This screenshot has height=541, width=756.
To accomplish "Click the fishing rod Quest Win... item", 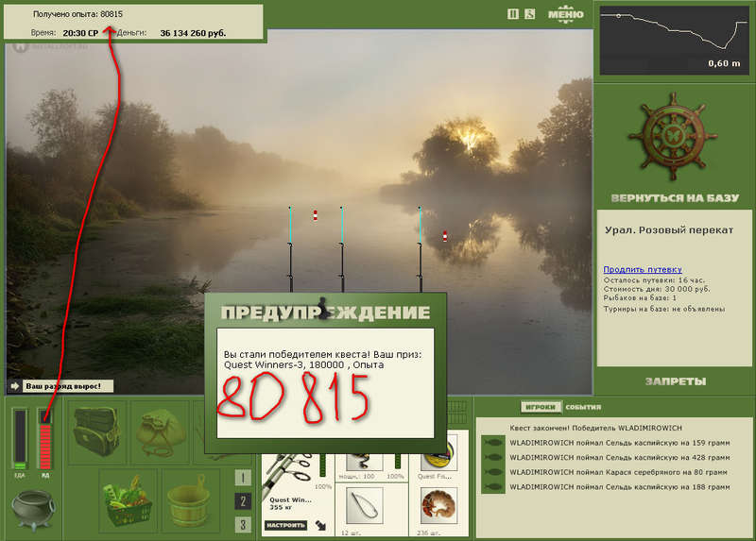I will (289, 480).
